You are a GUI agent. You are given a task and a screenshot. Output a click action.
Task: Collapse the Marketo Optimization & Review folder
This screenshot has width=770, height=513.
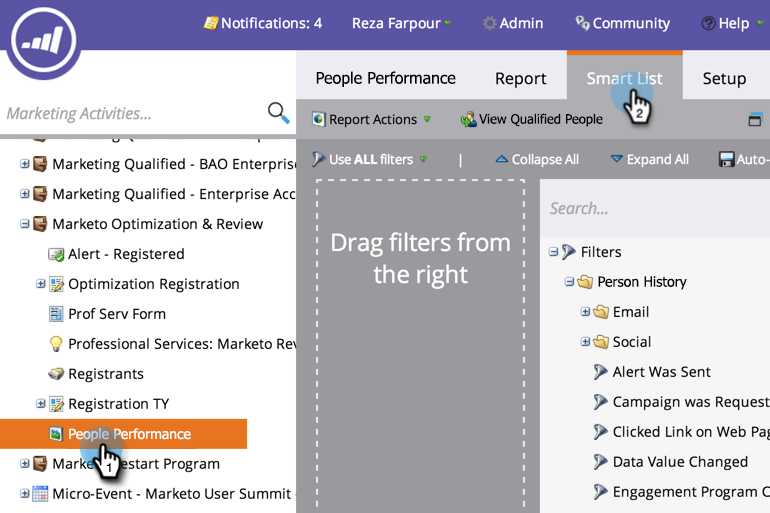pyautogui.click(x=25, y=224)
